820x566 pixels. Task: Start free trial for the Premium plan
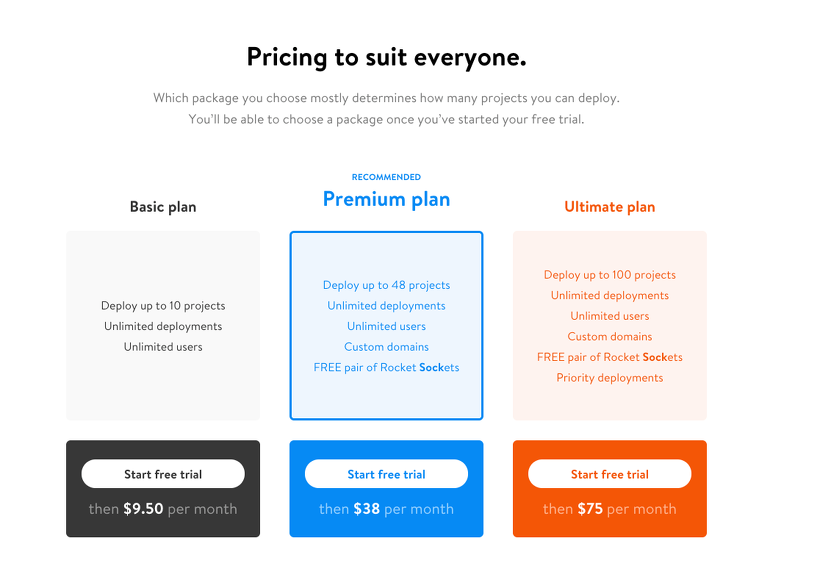pyautogui.click(x=386, y=474)
